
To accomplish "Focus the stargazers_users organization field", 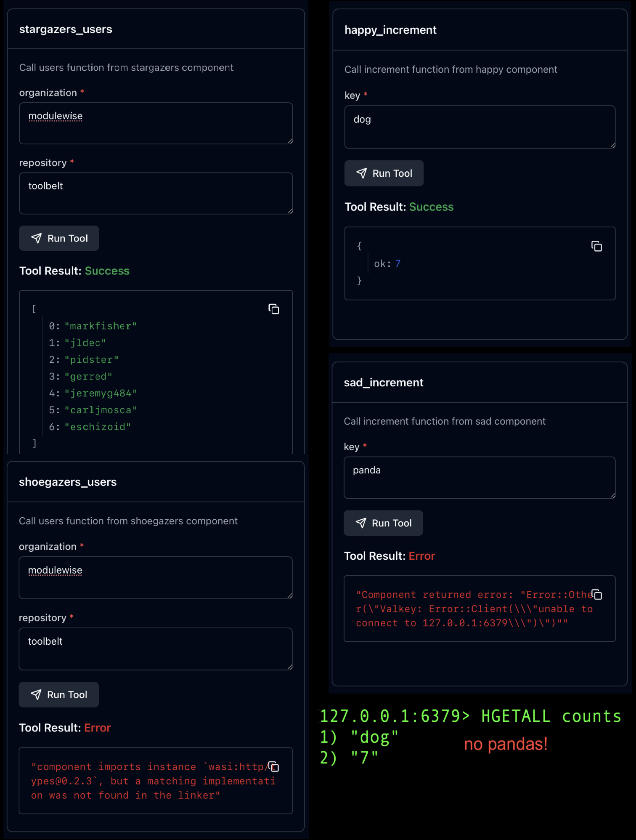I will pyautogui.click(x=156, y=123).
